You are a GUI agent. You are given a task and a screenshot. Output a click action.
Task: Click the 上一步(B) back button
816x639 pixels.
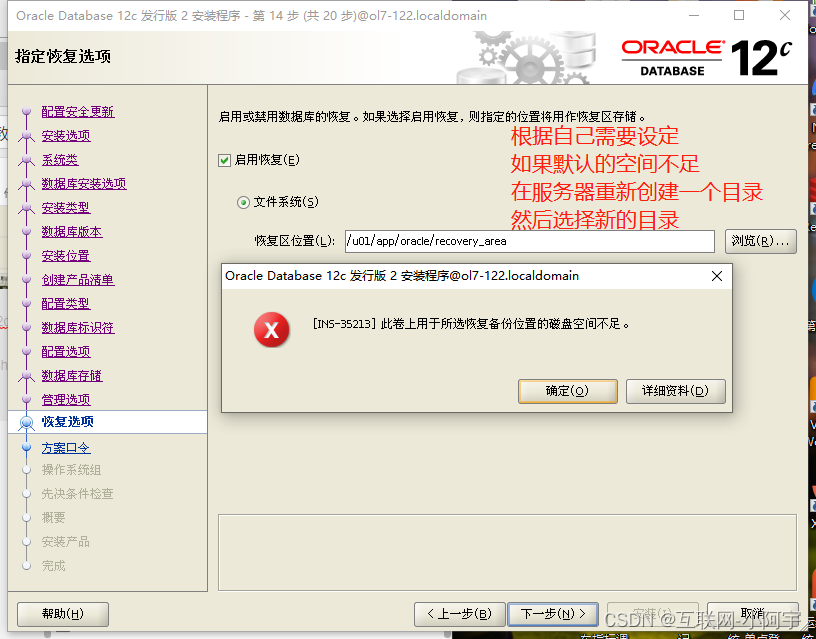click(x=460, y=614)
